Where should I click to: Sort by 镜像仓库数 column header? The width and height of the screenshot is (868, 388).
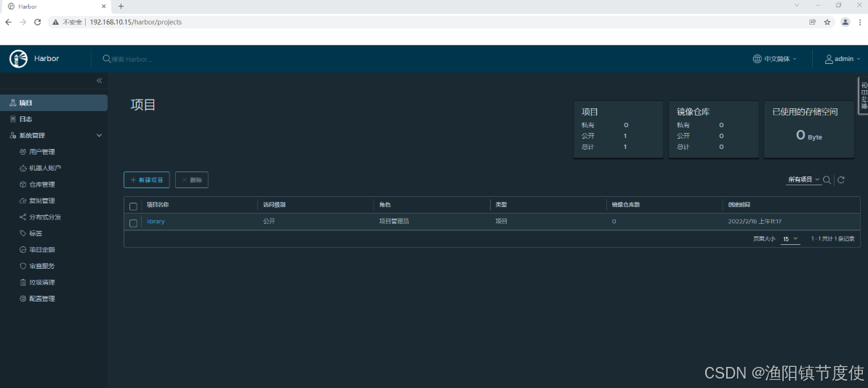point(625,205)
